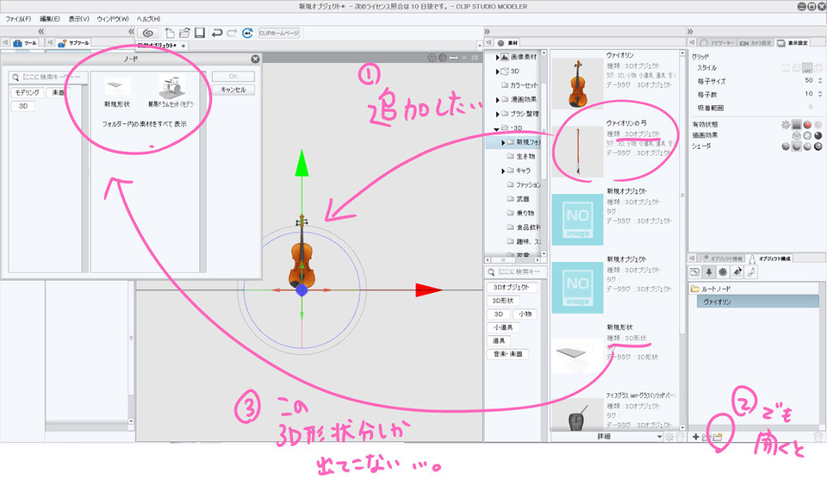
Task: Click the plus icon in object structure panel
Action: pos(695,438)
